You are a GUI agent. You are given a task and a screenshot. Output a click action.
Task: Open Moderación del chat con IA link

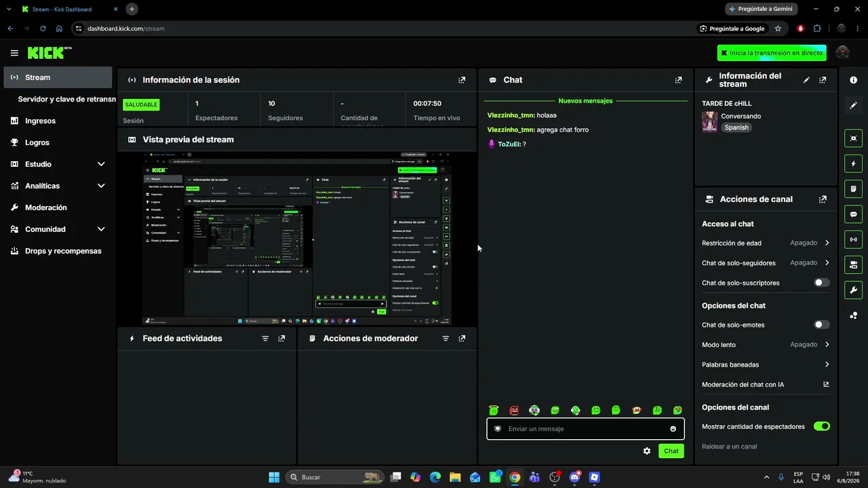click(765, 384)
